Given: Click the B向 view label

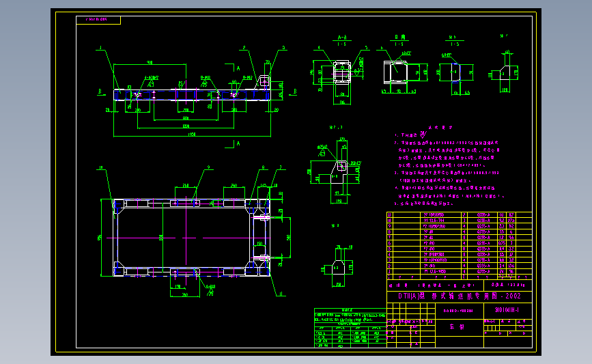Looking at the screenshot, I should point(400,38).
